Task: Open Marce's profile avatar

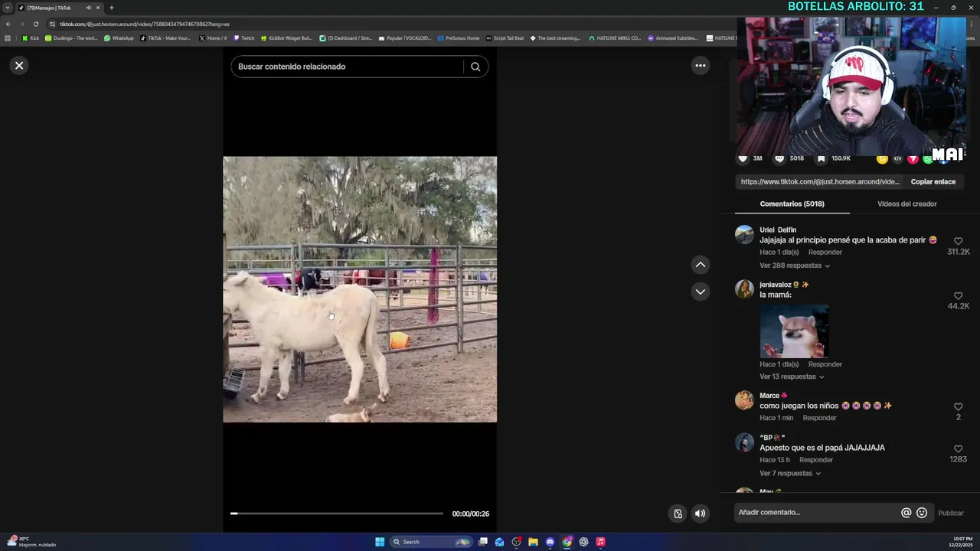Action: pos(744,400)
